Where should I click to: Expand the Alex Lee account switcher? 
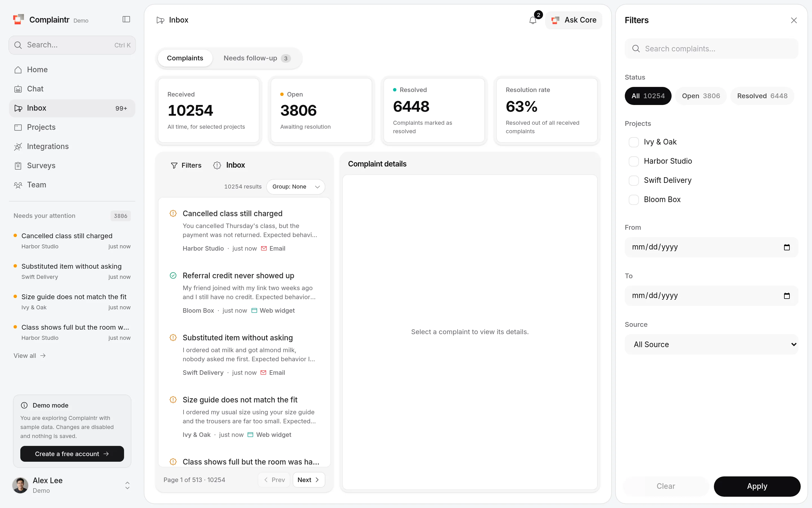pyautogui.click(x=127, y=485)
